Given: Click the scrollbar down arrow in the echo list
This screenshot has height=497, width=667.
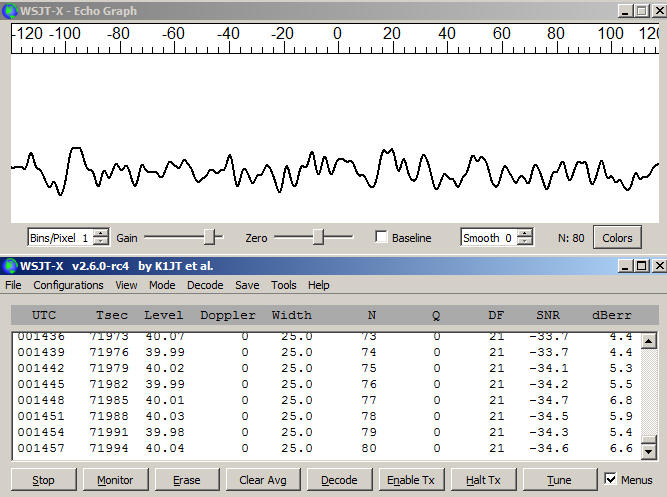Looking at the screenshot, I should (648, 451).
